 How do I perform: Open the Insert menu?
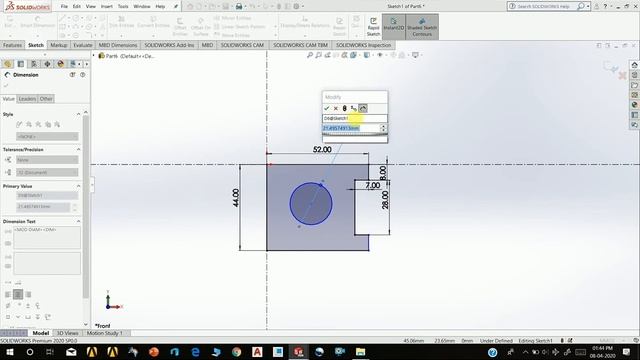[107, 7]
